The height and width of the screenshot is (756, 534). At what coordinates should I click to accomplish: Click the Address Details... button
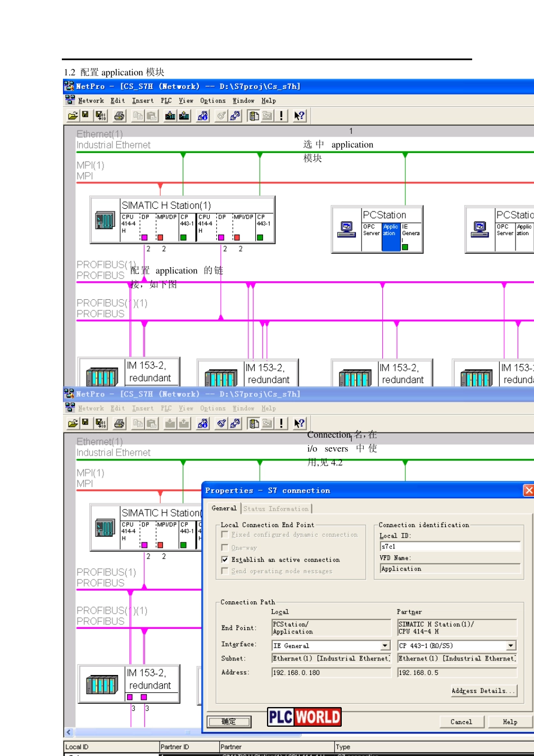point(484,691)
